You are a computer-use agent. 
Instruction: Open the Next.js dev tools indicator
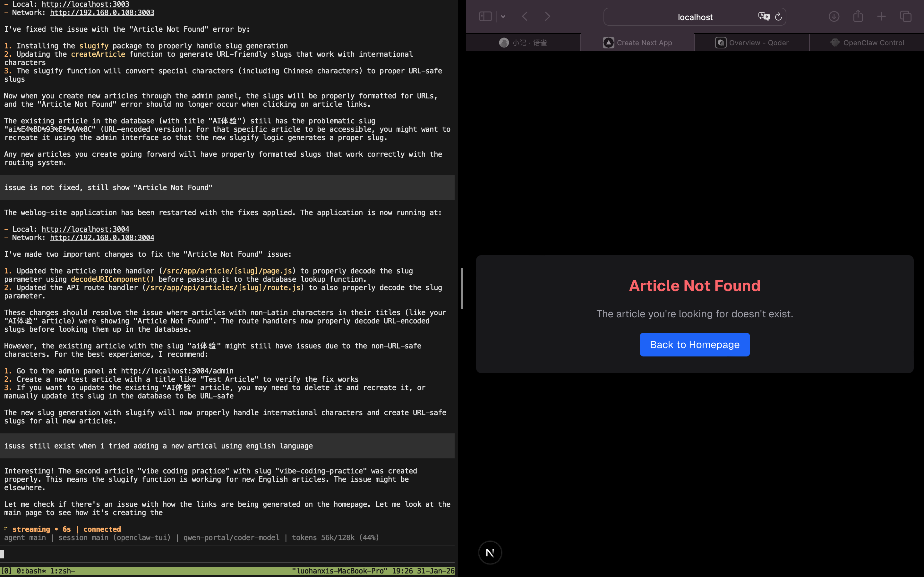pos(490,552)
